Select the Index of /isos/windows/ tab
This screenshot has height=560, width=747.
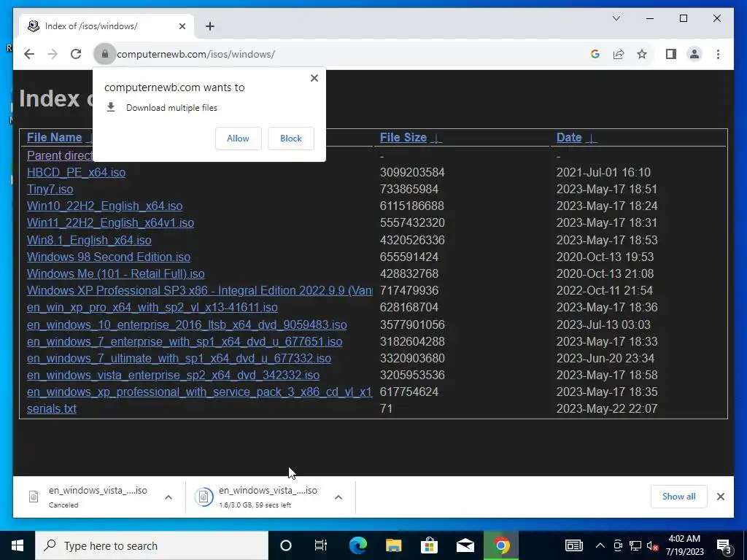[106, 26]
